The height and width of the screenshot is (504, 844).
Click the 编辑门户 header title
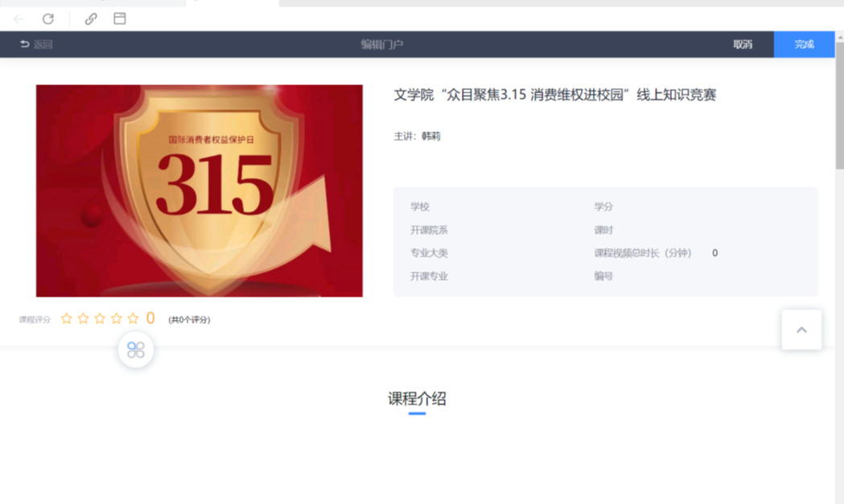tap(381, 44)
